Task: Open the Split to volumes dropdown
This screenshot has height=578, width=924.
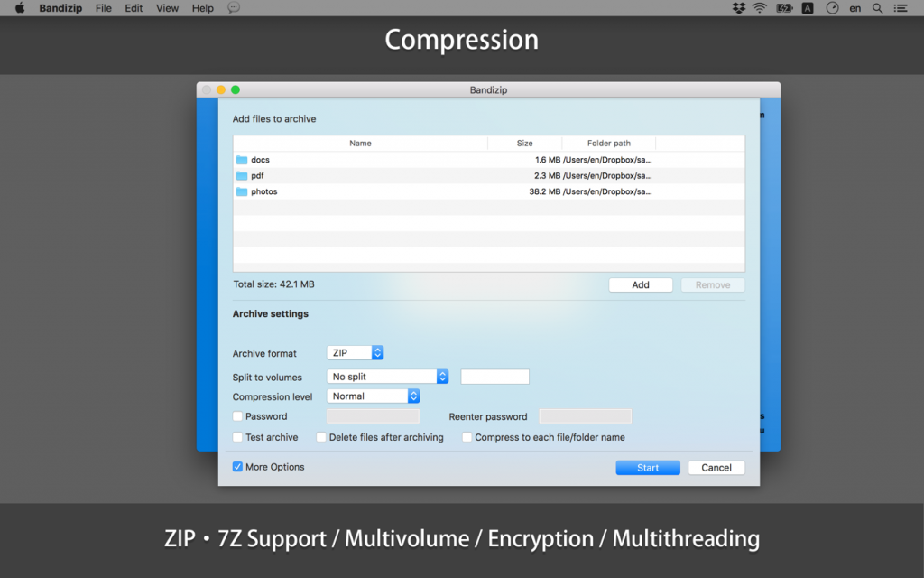Action: [386, 377]
